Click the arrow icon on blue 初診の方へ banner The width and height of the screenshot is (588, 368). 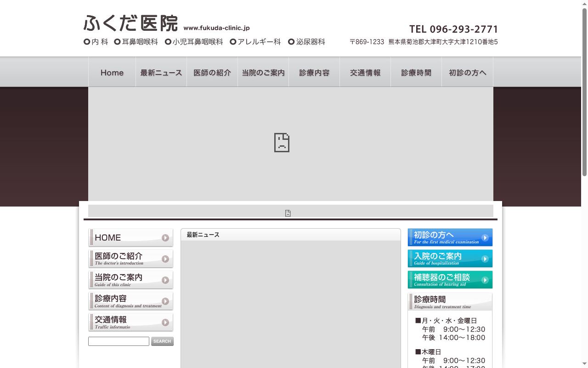point(485,238)
